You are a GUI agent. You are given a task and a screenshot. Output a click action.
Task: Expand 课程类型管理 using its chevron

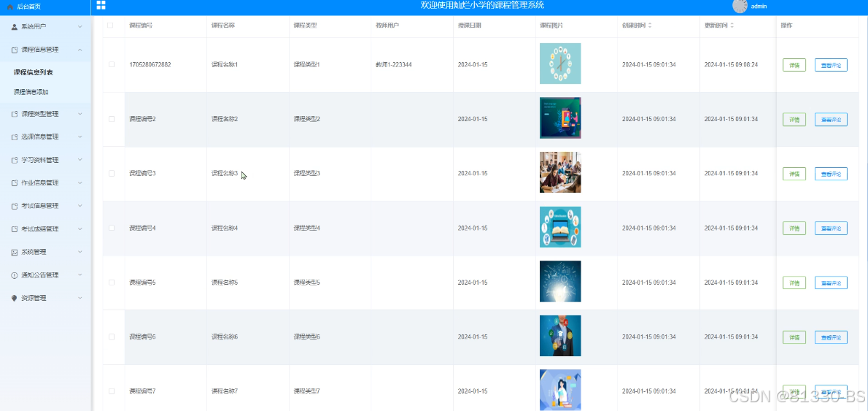[x=80, y=114]
